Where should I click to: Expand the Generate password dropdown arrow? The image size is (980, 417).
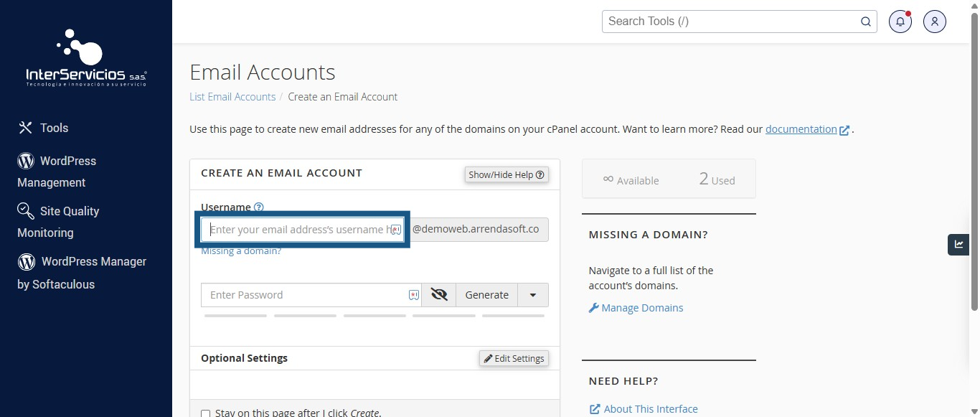coord(533,295)
